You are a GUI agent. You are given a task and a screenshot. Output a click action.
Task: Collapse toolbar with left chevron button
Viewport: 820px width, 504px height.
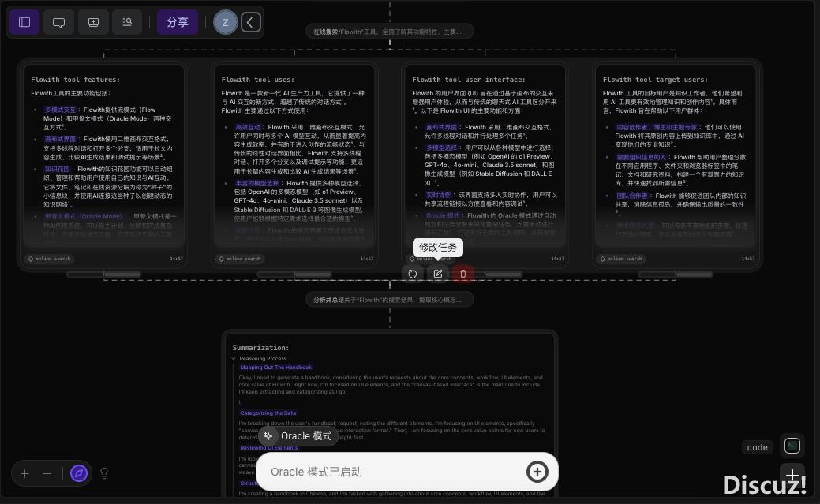click(250, 23)
